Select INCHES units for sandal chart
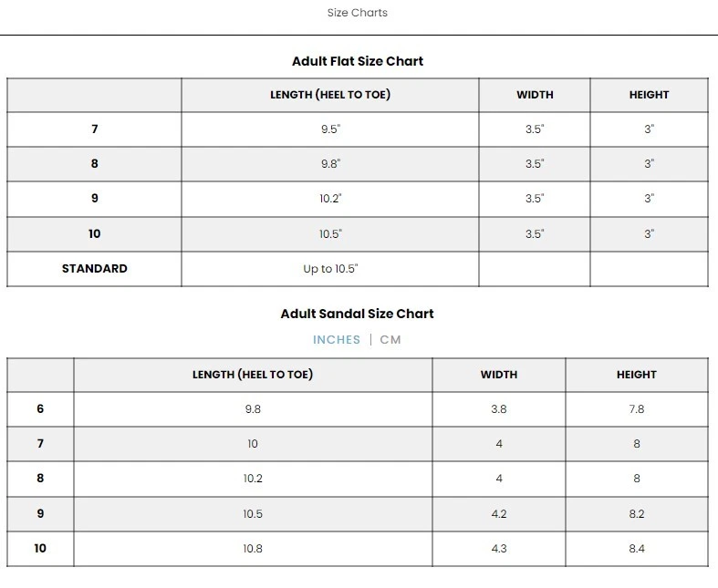Image resolution: width=718 pixels, height=588 pixels. click(x=337, y=340)
